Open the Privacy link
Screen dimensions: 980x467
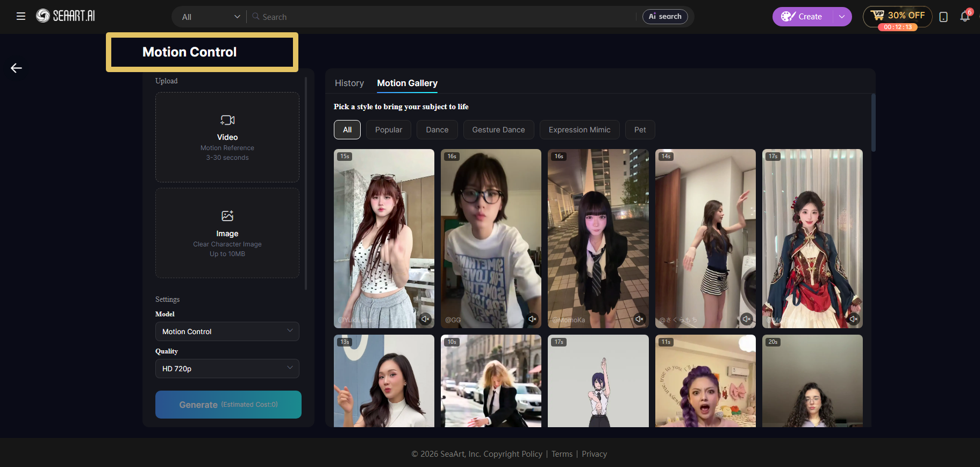(595, 454)
